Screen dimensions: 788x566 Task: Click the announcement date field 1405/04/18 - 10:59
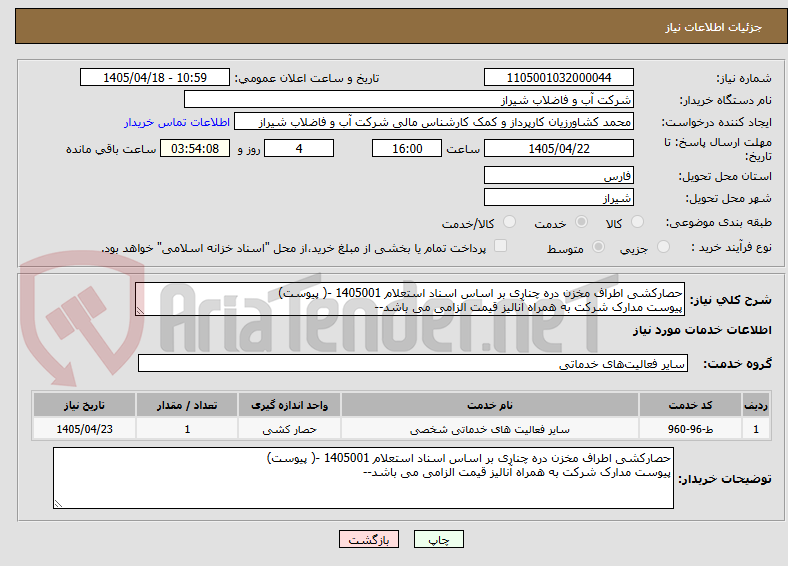pyautogui.click(x=155, y=77)
